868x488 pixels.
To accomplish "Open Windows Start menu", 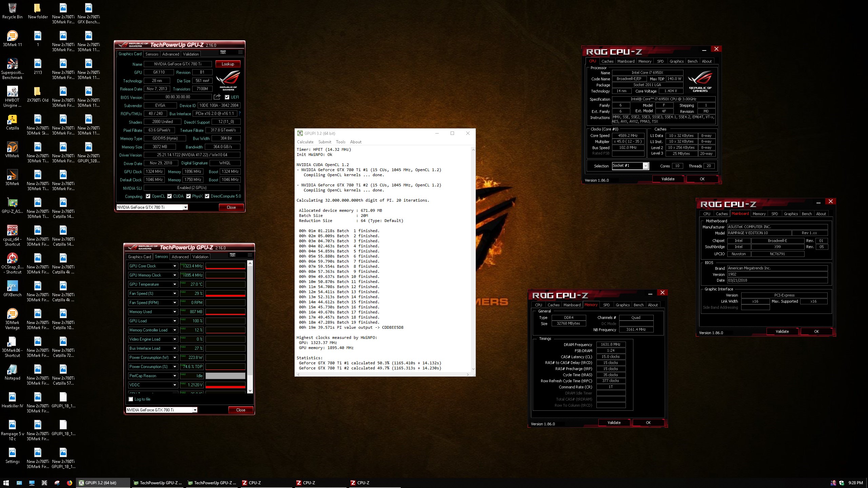I will click(6, 483).
